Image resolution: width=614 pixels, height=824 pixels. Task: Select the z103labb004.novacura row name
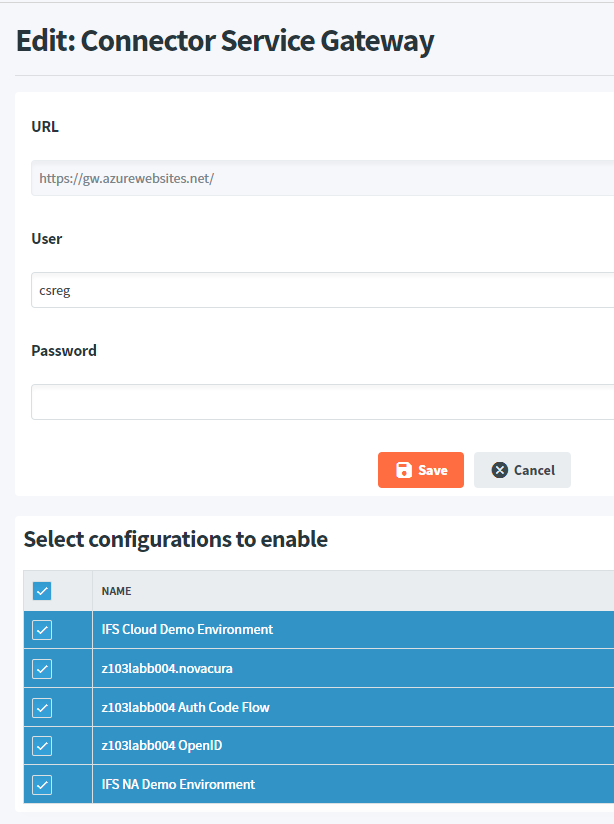167,668
